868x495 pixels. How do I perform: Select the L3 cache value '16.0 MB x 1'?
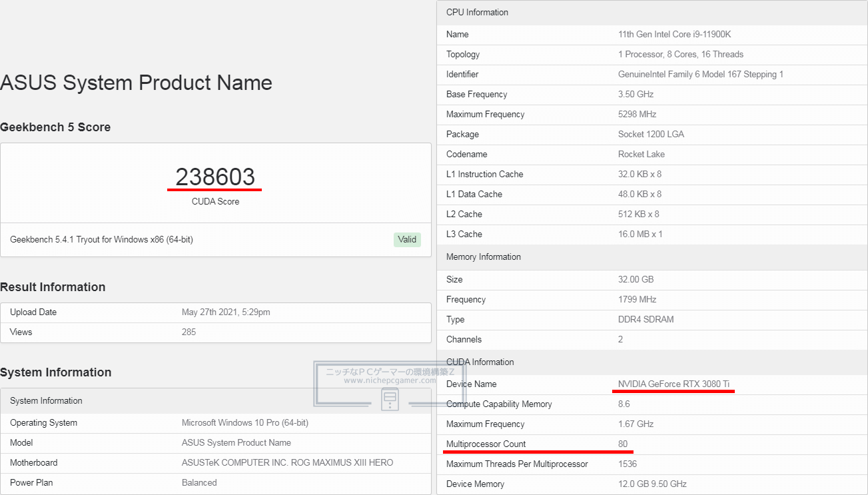coord(641,235)
